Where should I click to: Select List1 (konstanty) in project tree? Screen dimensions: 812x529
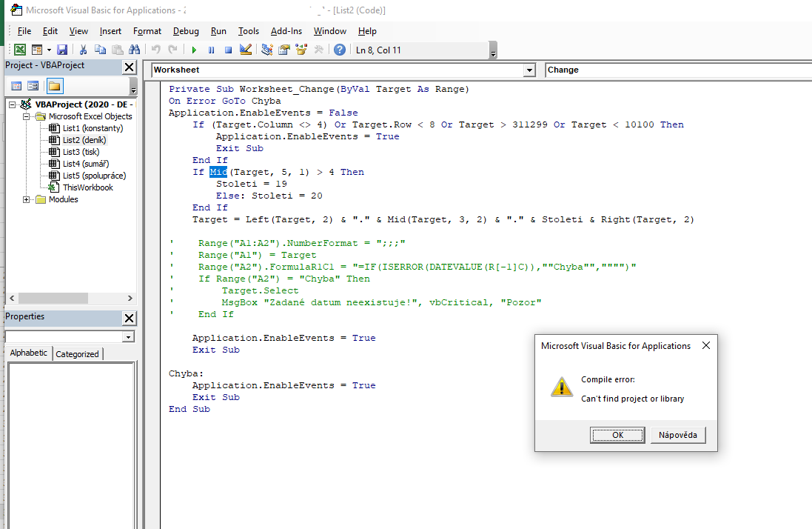coord(93,128)
